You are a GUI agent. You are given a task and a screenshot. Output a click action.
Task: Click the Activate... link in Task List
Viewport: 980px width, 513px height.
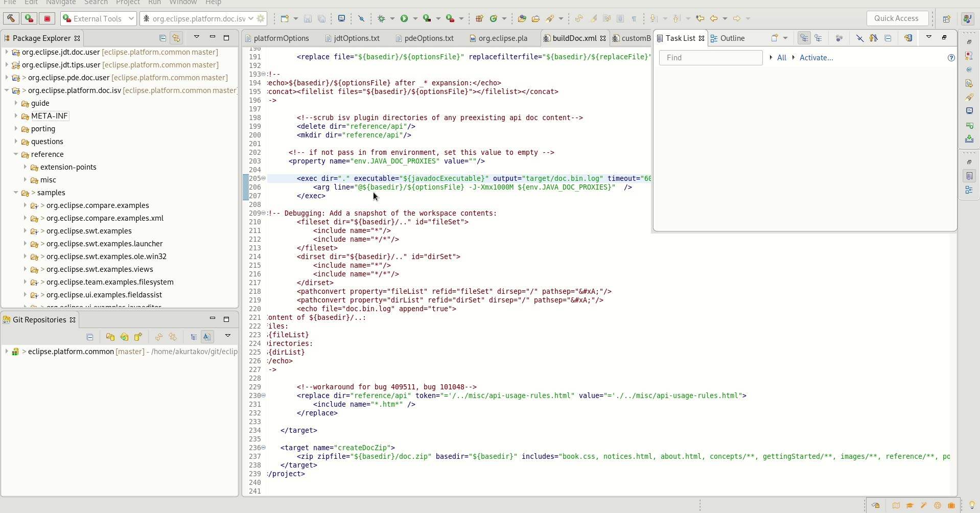[816, 58]
